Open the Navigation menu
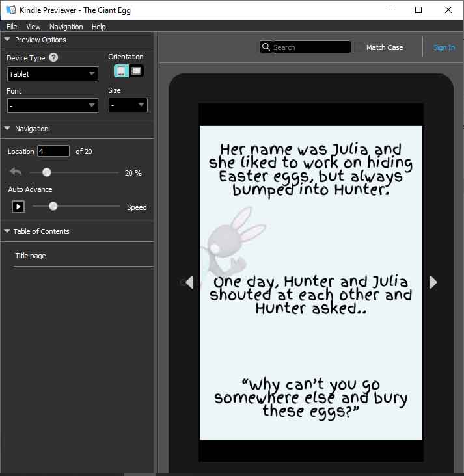The image size is (464, 476). (66, 27)
